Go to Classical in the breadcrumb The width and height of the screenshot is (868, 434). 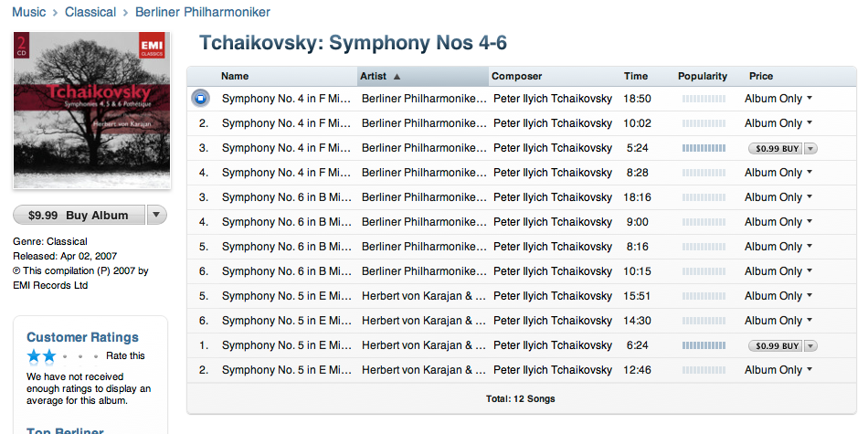(90, 12)
